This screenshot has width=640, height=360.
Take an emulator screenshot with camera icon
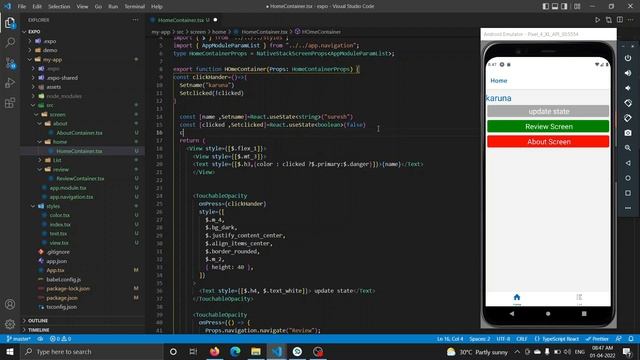click(x=628, y=133)
